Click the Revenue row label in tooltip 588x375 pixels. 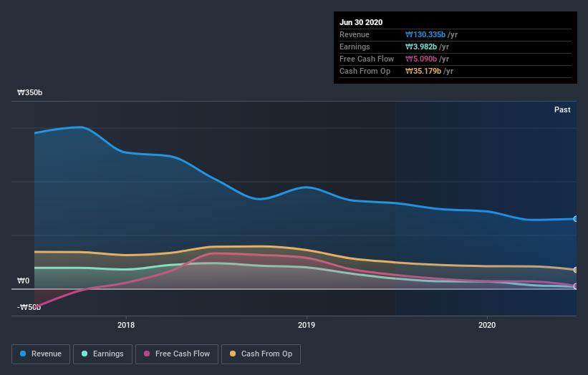point(355,34)
